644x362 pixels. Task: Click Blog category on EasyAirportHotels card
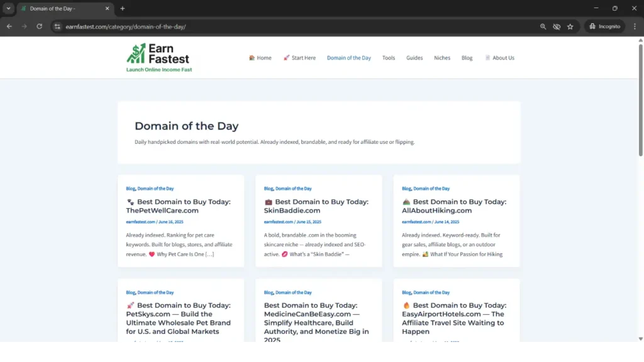pyautogui.click(x=406, y=293)
